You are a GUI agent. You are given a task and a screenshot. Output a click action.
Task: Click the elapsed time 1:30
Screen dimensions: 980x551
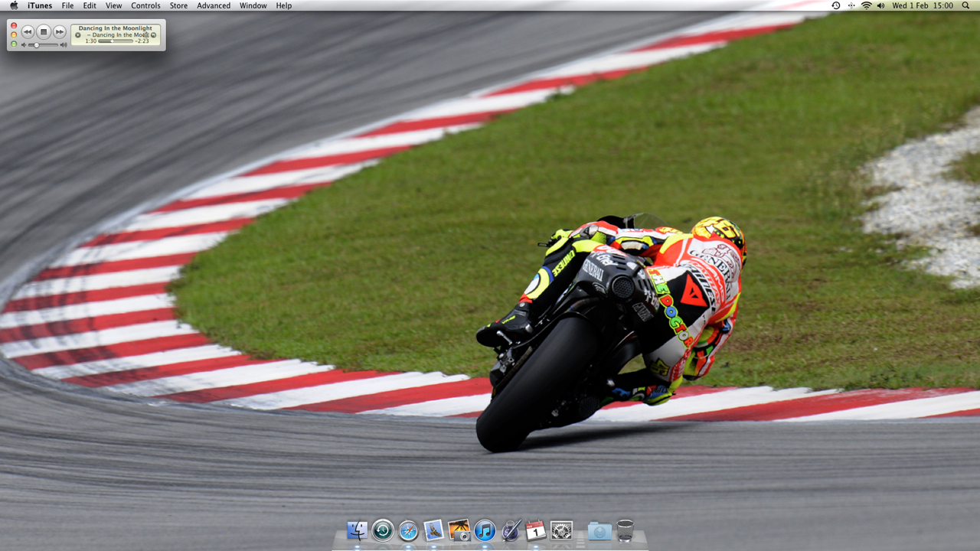tap(91, 41)
